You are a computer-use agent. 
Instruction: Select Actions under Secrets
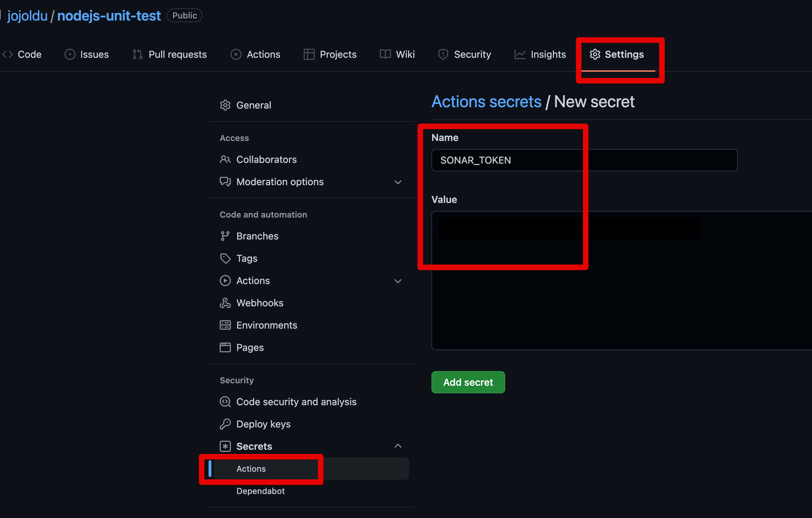click(x=251, y=469)
